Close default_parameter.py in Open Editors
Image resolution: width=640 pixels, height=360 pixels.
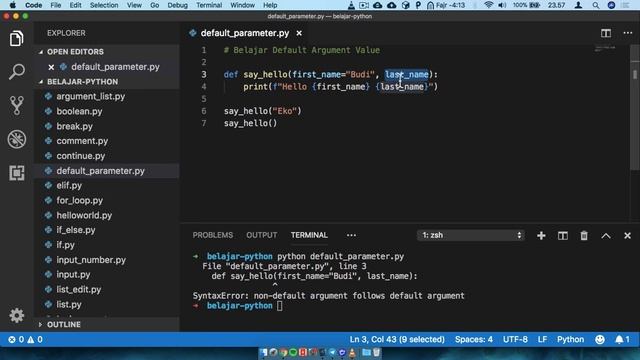point(51,67)
